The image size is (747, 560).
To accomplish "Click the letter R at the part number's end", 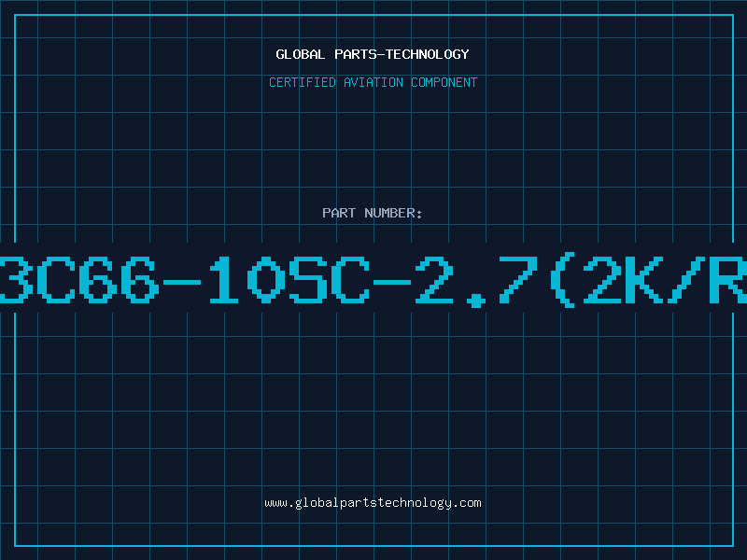I will click(728, 280).
